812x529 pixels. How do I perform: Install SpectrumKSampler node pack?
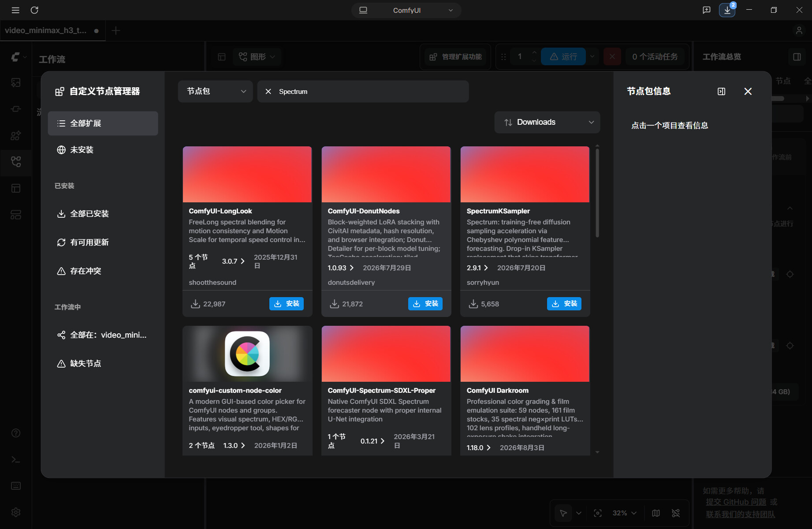[564, 304]
